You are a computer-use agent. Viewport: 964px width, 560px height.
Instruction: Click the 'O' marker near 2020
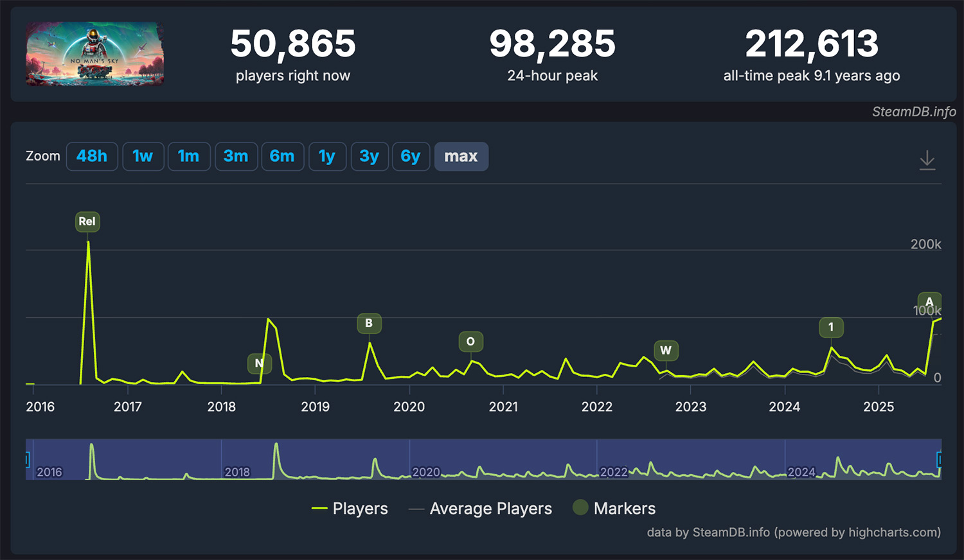[x=470, y=342]
